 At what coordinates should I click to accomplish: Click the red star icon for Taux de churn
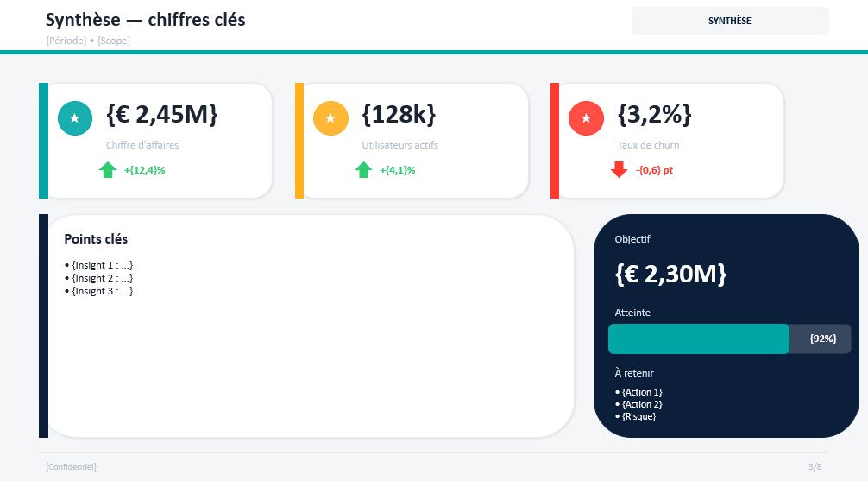[587, 118]
